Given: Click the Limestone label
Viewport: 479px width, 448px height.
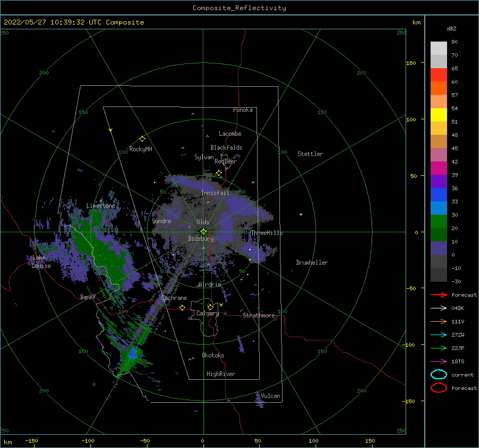Looking at the screenshot, I should (x=101, y=206).
